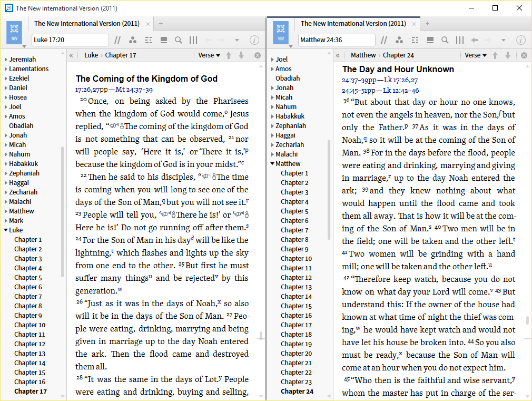Expand Joel in right contents tree

(273, 60)
